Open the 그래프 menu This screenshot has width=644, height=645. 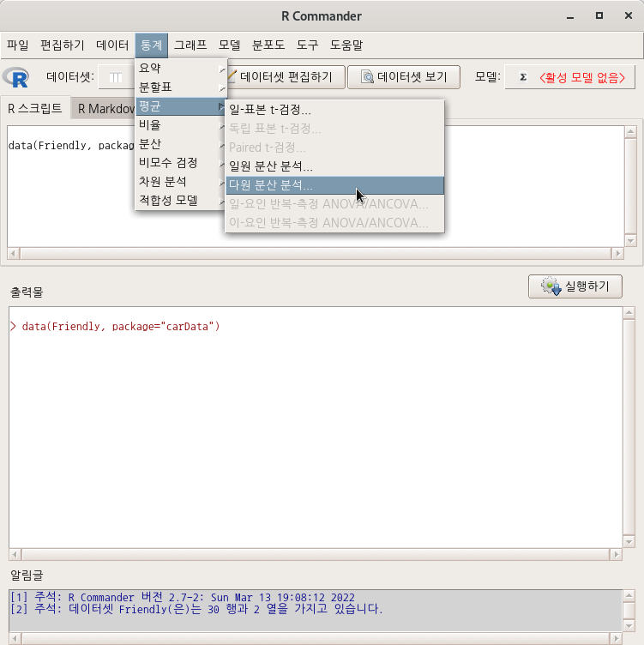pyautogui.click(x=190, y=45)
